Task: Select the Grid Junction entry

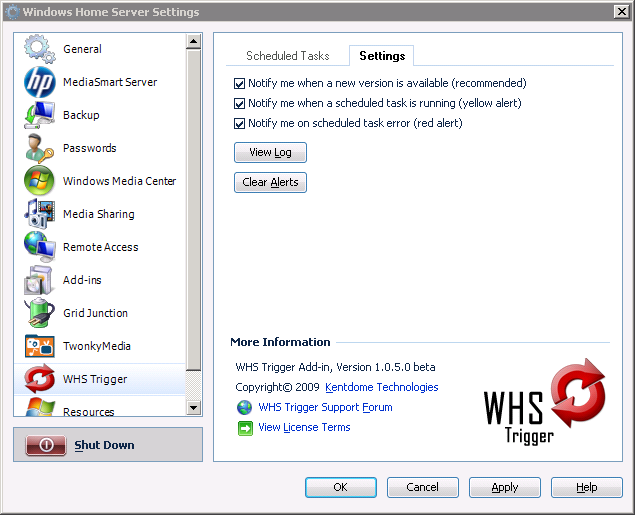Action: (100, 313)
